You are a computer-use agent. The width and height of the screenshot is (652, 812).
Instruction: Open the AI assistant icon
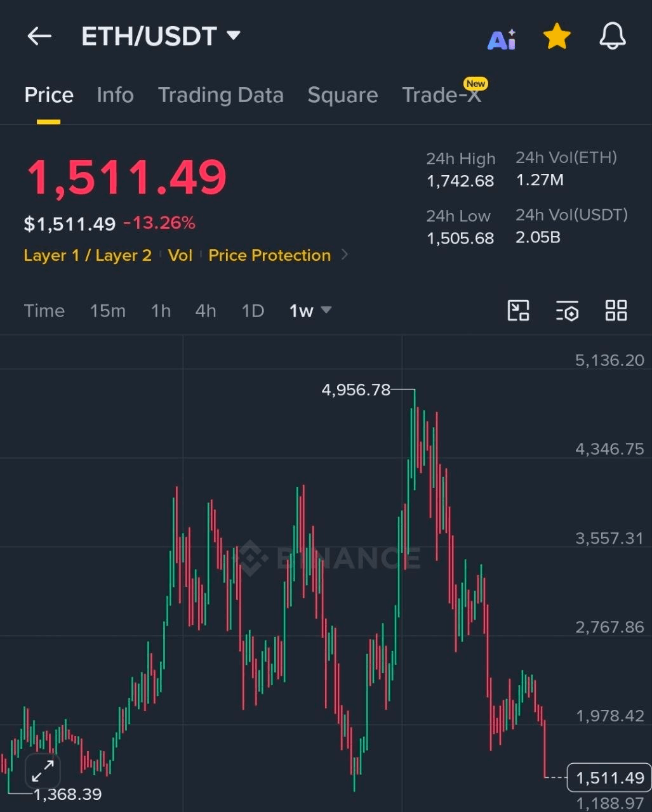[x=502, y=39]
